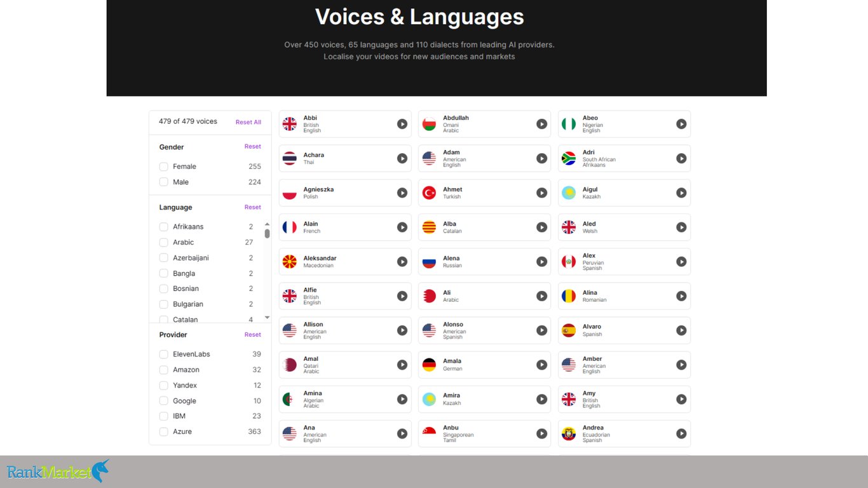The width and height of the screenshot is (868, 488).
Task: Enable the Bulgarian language filter
Action: (163, 304)
